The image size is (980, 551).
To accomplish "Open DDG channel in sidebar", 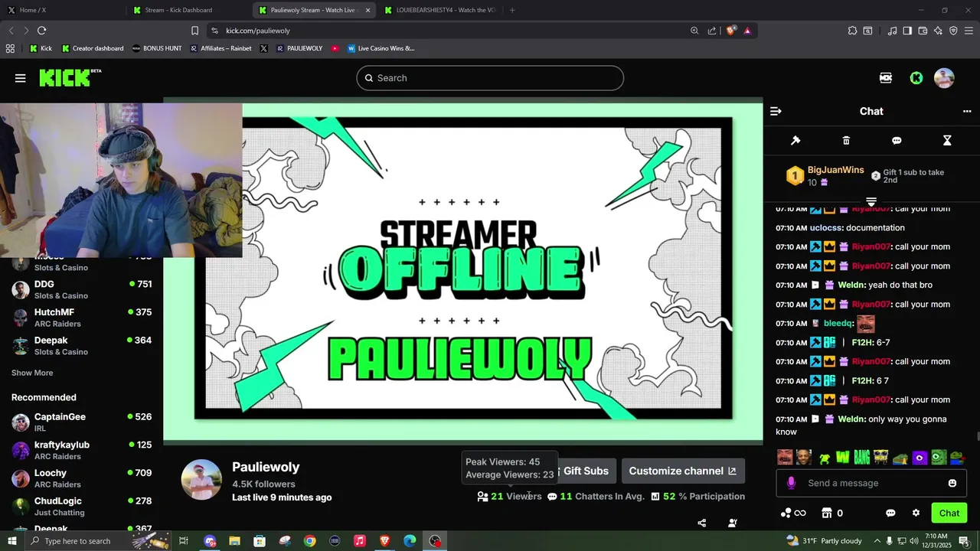I will 81,289.
